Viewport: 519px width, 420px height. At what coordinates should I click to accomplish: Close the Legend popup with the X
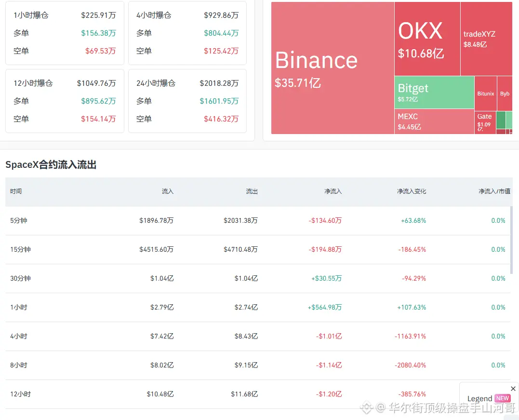tap(513, 389)
